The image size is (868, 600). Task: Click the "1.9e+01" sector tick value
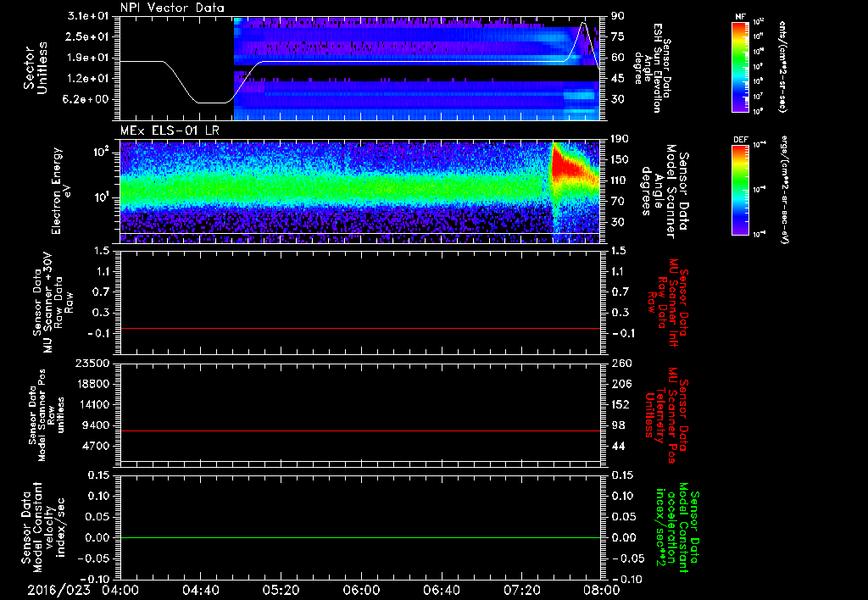pyautogui.click(x=88, y=58)
